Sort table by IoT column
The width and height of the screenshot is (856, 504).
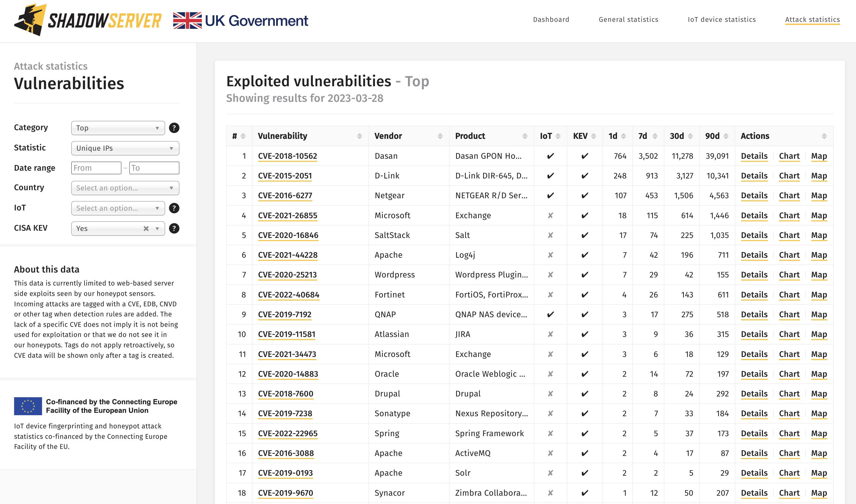coord(558,136)
